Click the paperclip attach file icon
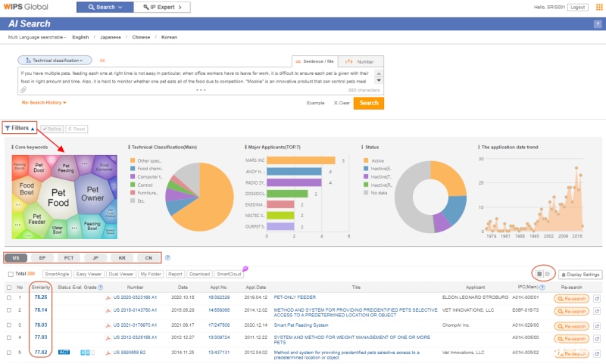Screen dimensions: 606x364 pos(24,90)
